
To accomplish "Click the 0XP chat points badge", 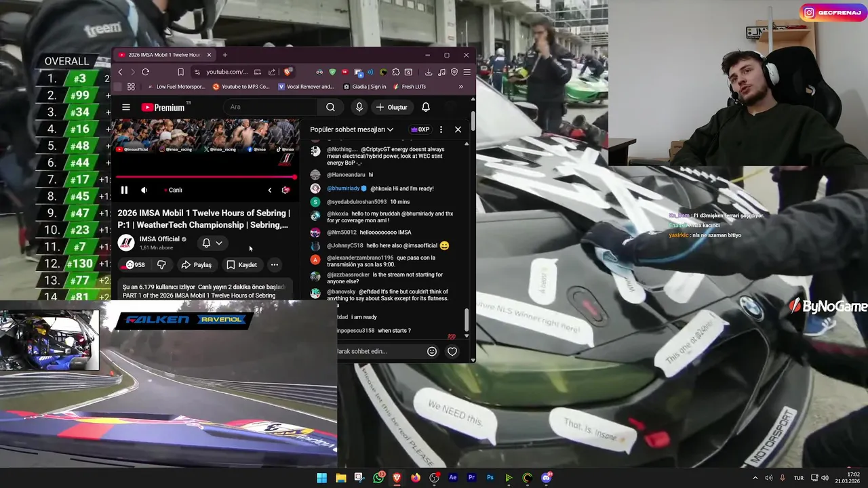I will tap(420, 129).
